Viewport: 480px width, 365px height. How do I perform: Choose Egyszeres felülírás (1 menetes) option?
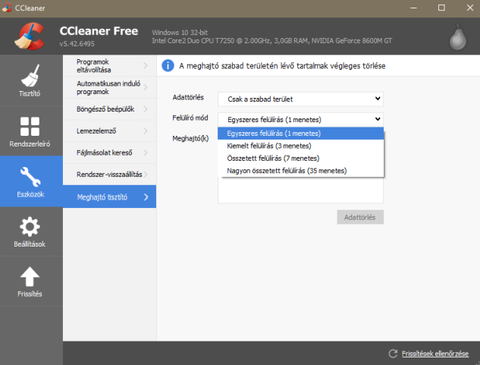coord(301,133)
